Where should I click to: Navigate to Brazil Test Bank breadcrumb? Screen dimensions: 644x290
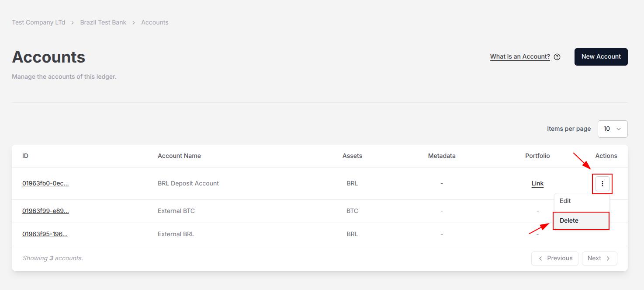[103, 22]
